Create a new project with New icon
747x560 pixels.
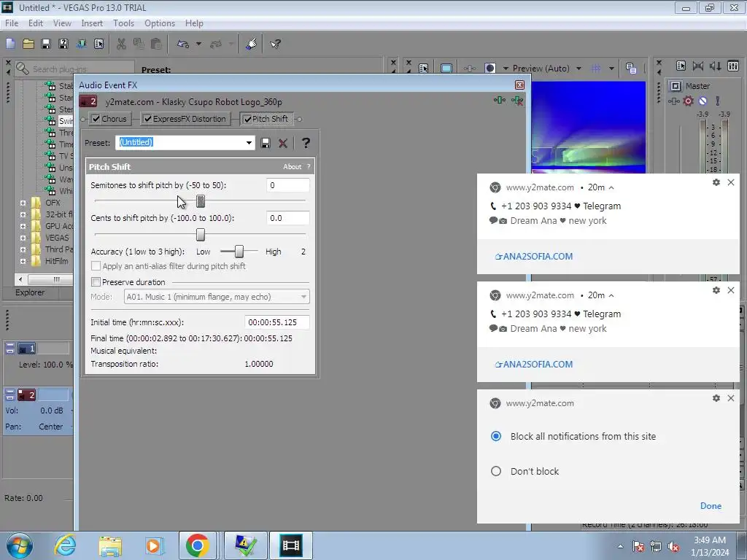coord(11,44)
